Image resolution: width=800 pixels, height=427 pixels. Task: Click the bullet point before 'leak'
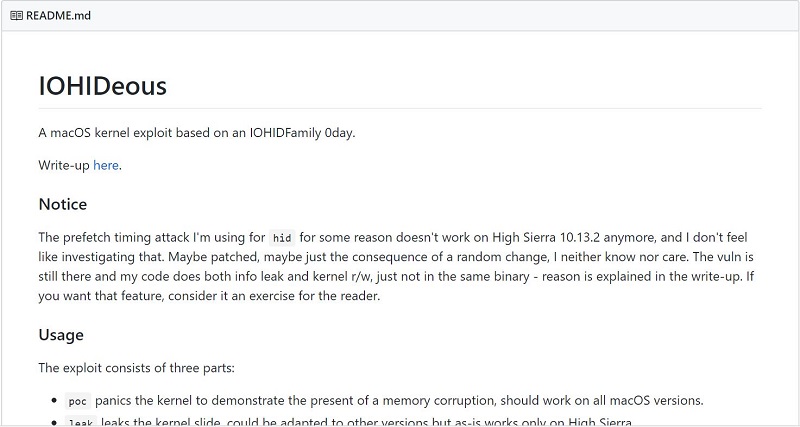coord(52,422)
